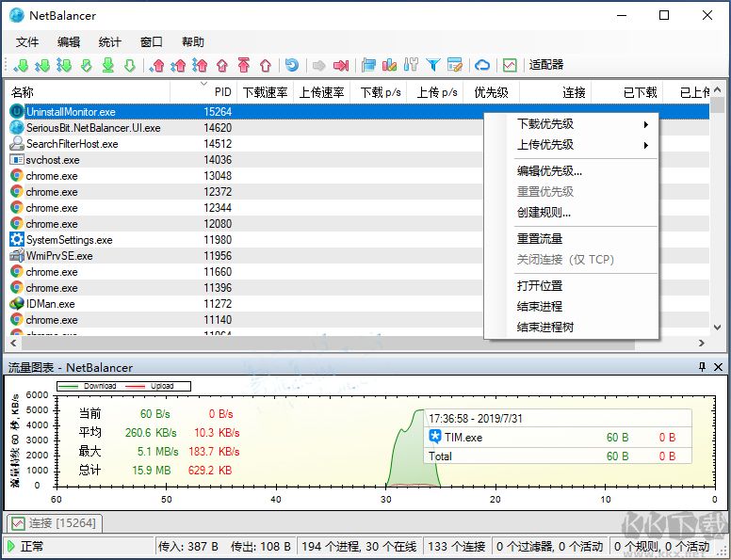Click the wrench settings icon in toolbar
Screen dimensions: 731x560
[411, 65]
